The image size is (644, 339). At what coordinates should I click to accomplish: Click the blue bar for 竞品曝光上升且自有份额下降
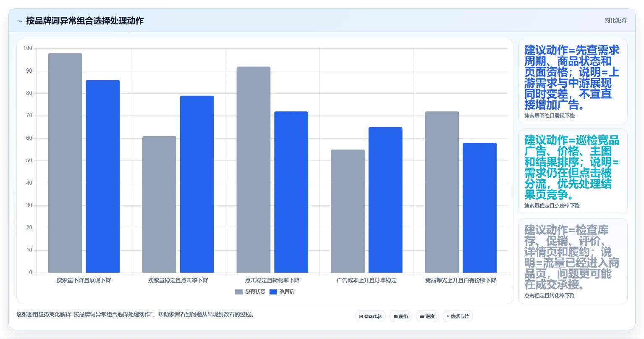(480, 208)
